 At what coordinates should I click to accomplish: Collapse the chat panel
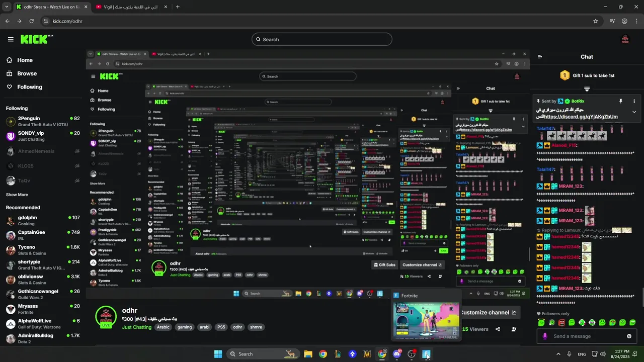click(x=540, y=57)
